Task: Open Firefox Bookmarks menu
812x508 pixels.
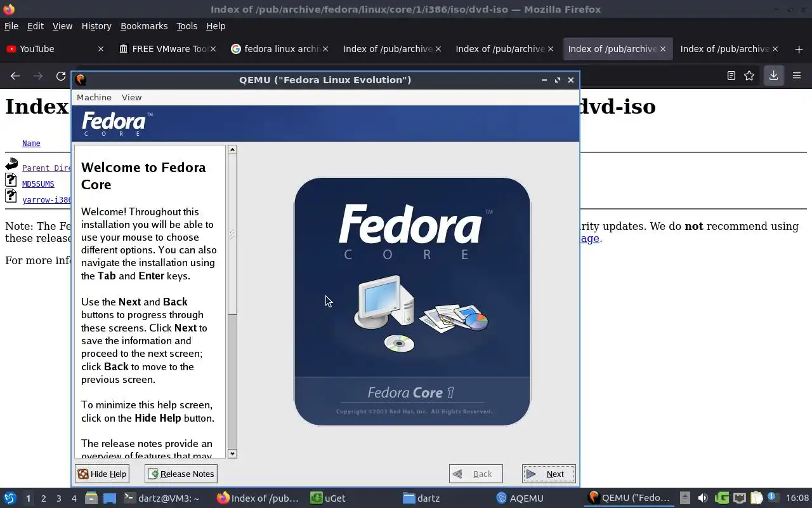Action: [x=144, y=26]
